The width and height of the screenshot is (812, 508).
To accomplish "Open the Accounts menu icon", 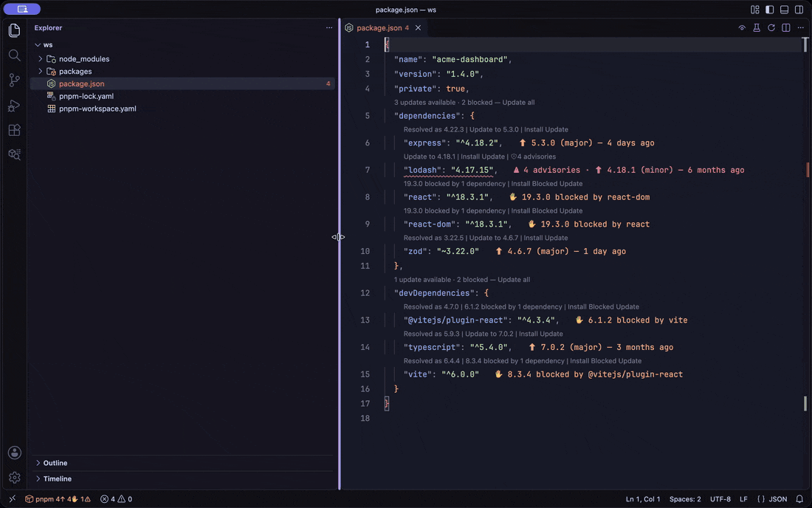I will (15, 453).
